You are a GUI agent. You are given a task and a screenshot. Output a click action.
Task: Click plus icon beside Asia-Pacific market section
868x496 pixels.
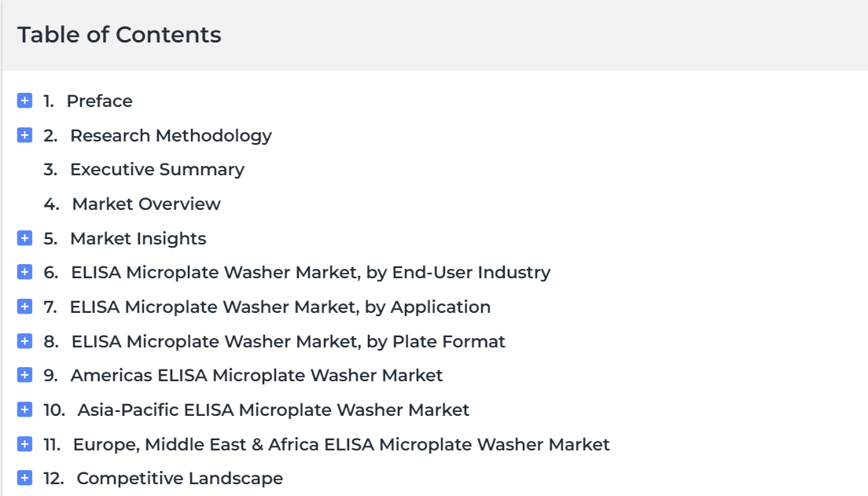pos(24,409)
